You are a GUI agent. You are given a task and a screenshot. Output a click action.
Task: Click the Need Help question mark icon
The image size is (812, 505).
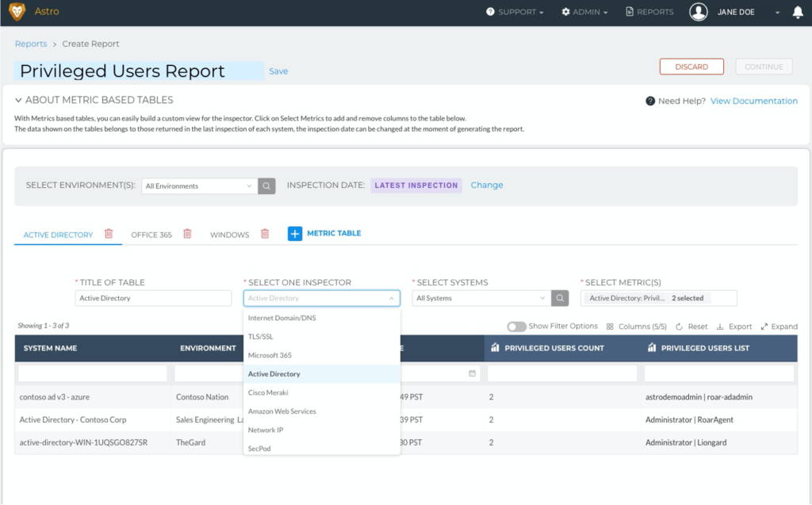(650, 101)
